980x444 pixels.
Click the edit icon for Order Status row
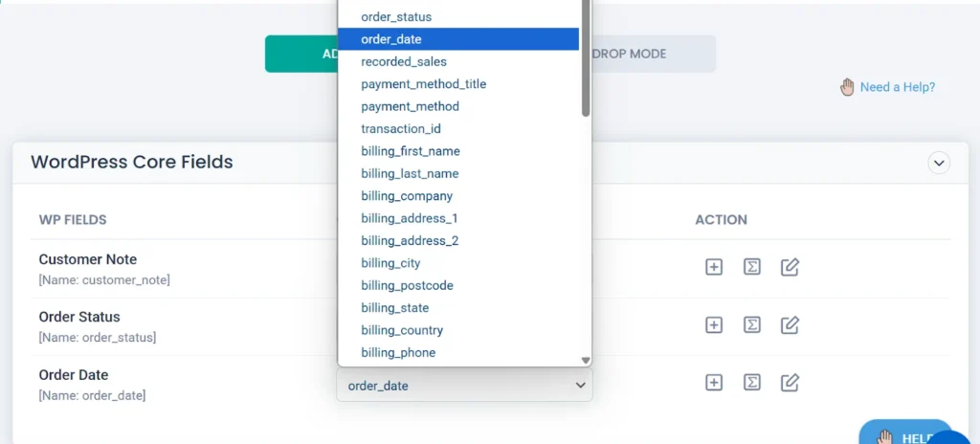click(x=790, y=325)
